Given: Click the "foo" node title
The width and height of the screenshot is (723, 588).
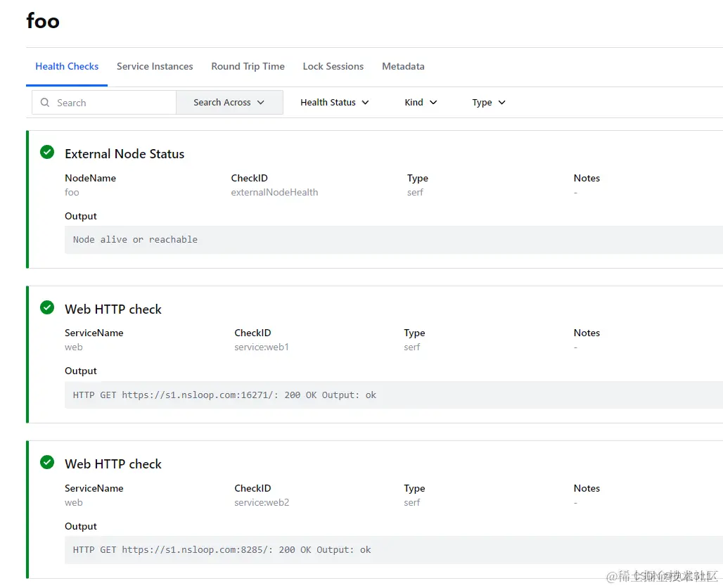Looking at the screenshot, I should (43, 21).
